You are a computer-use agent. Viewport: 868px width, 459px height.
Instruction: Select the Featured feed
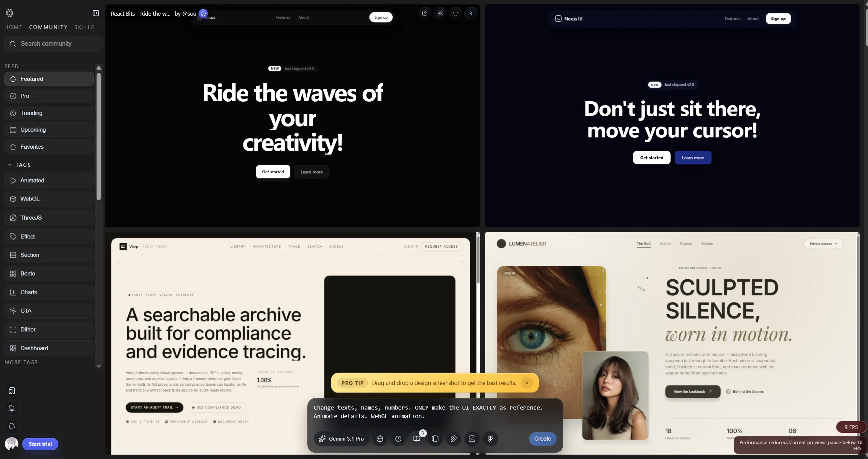49,79
